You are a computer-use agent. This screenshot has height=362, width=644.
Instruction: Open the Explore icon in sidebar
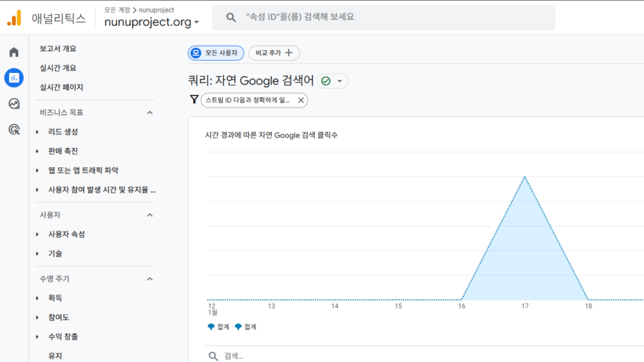coord(14,104)
